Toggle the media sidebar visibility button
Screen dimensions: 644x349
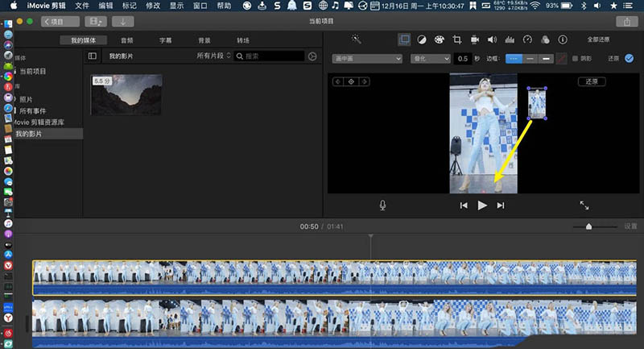click(x=93, y=56)
